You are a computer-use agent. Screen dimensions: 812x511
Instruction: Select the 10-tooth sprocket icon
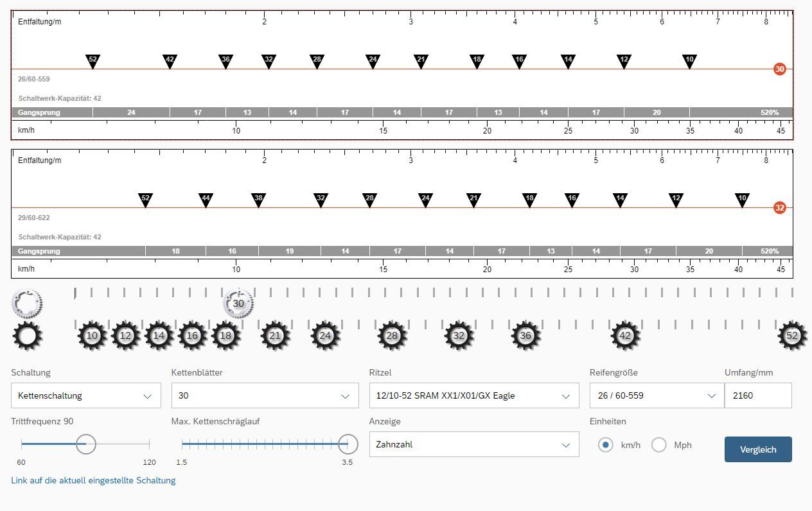(x=92, y=336)
